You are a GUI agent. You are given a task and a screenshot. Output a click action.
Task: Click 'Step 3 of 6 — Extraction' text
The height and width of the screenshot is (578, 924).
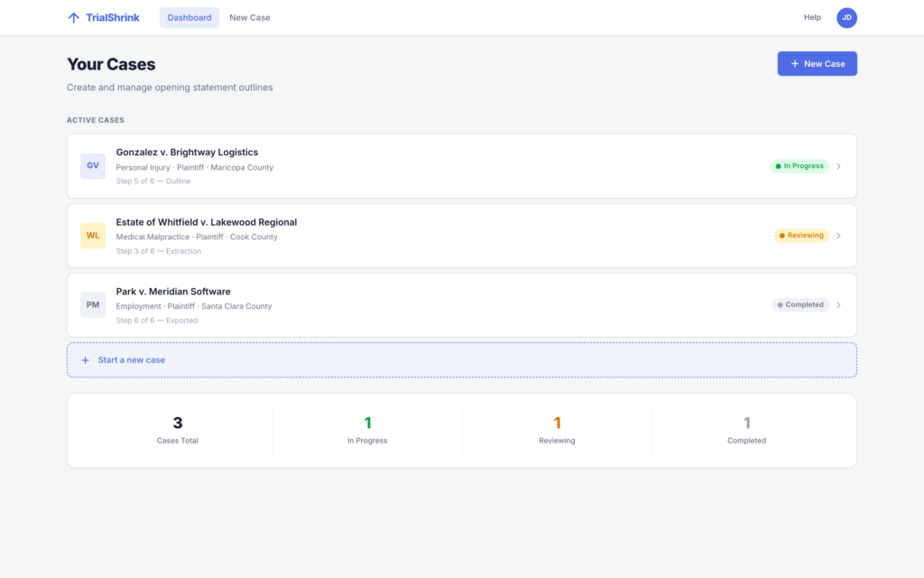click(159, 251)
